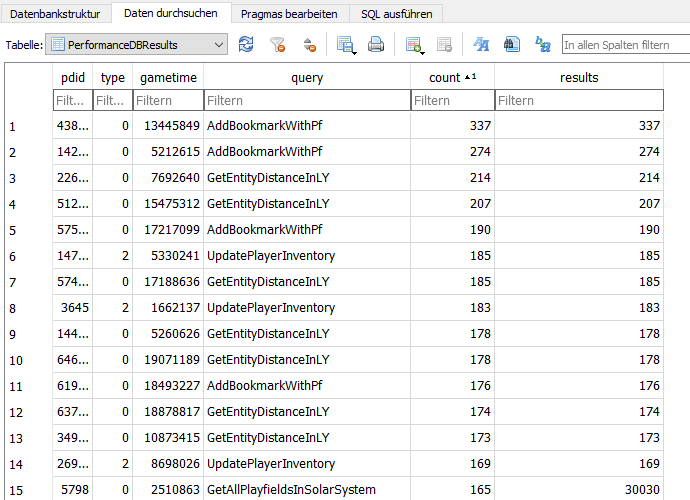Go to the SQL ausführen tab

tap(396, 14)
